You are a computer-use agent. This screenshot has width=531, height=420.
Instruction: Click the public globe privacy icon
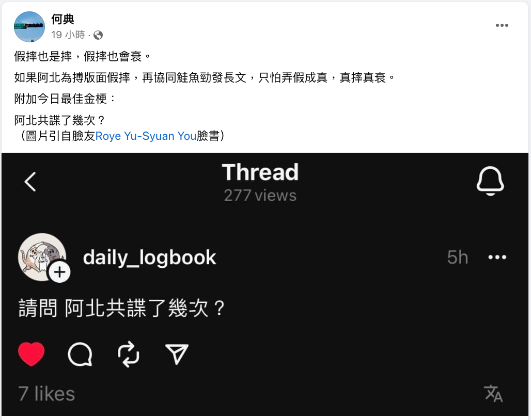click(98, 35)
